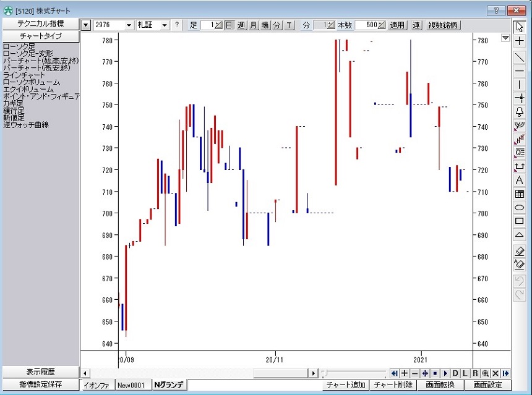Click the chart zoom slider handle

click(x=324, y=373)
